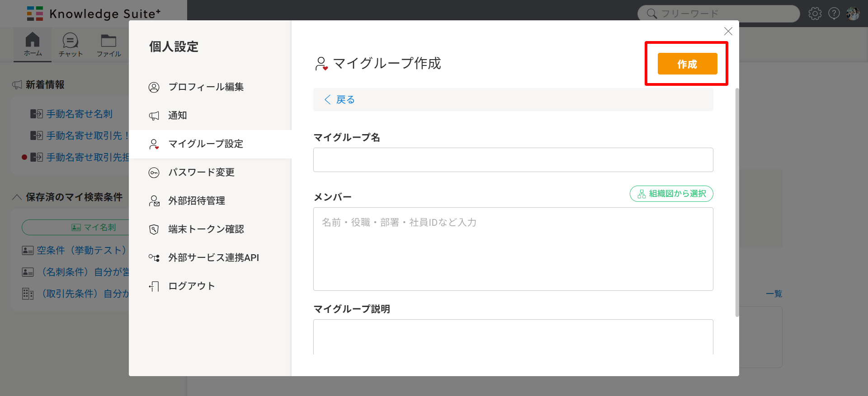
Task: Click the 端末トークン確認 shield icon
Action: point(154,229)
